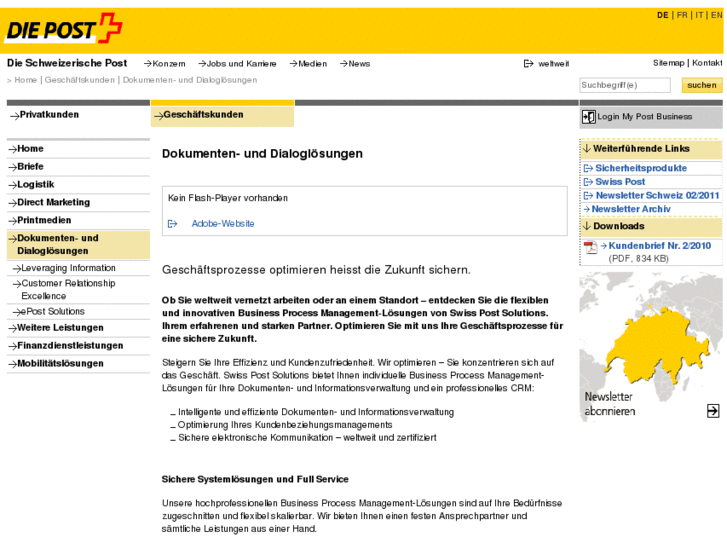727x545 pixels.
Task: Open Newsletter Archiv
Action: click(631, 209)
